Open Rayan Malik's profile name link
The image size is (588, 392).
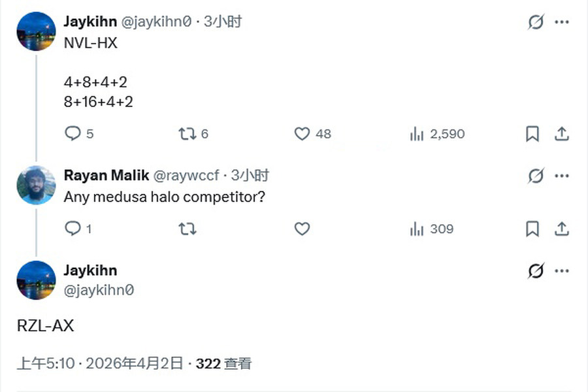tap(105, 175)
